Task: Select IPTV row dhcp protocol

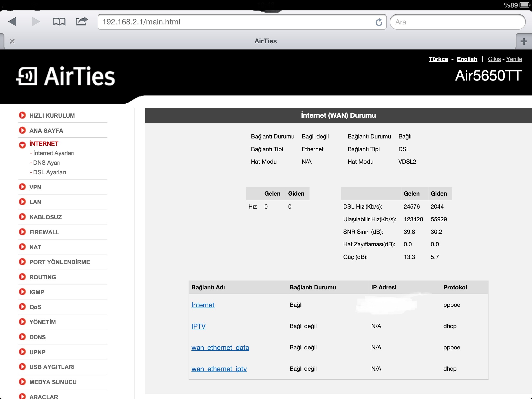Action: coord(450,326)
